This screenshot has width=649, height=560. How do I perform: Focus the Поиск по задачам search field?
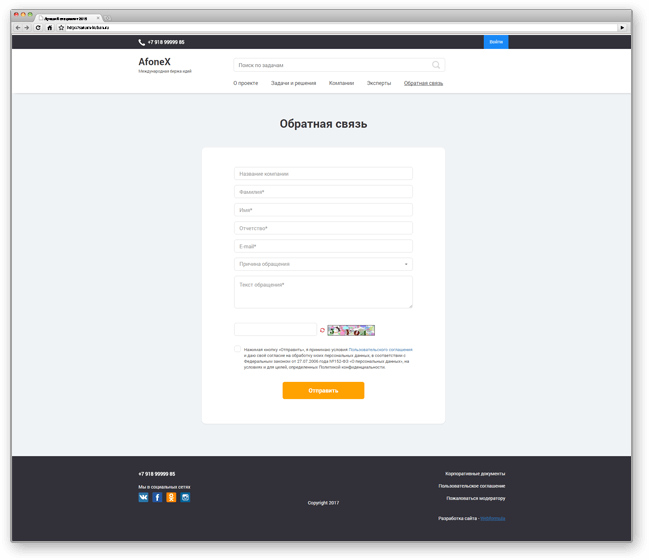[339, 65]
